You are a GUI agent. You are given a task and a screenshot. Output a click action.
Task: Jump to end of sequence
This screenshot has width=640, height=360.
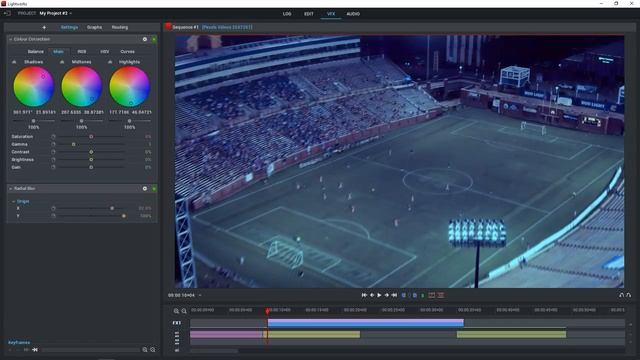pyautogui.click(x=394, y=295)
